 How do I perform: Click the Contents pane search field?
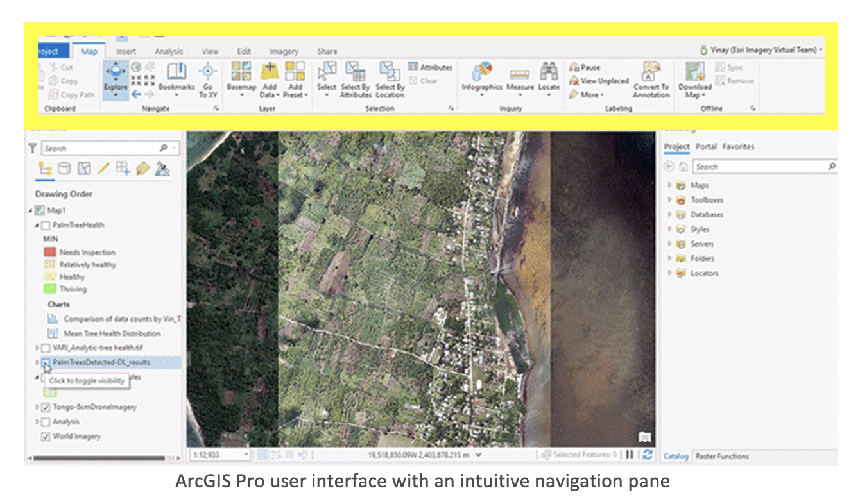pyautogui.click(x=110, y=148)
